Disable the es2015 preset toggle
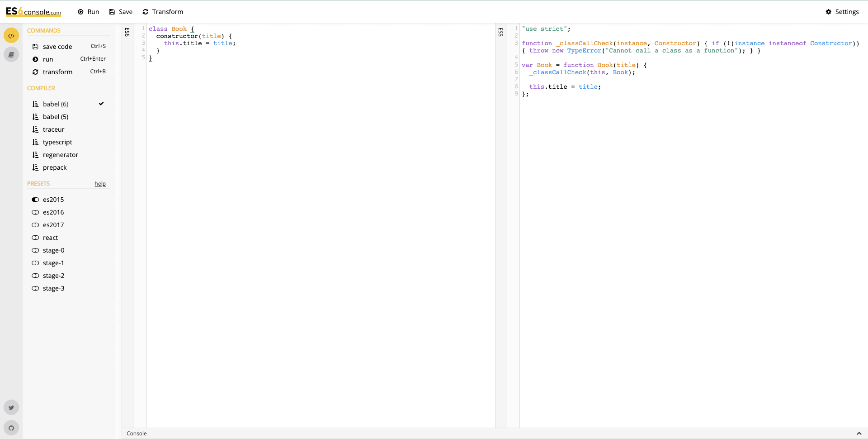Image resolution: width=868 pixels, height=439 pixels. [x=35, y=200]
